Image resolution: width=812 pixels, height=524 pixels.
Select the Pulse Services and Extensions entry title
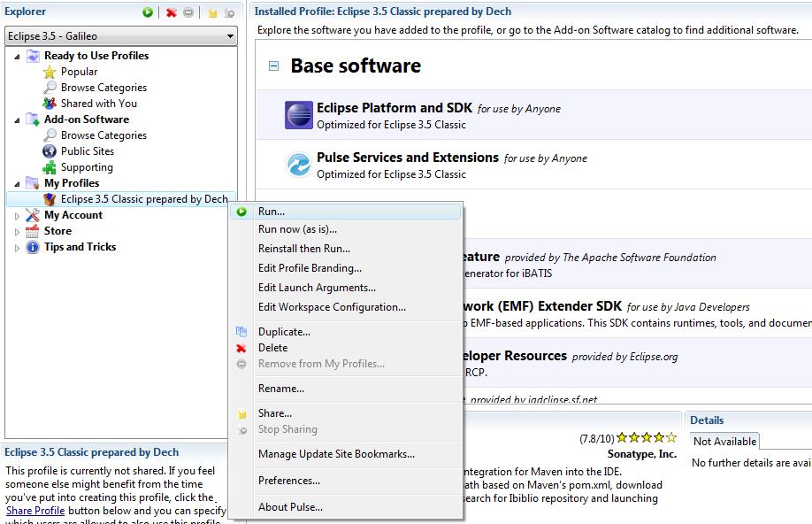click(x=408, y=158)
